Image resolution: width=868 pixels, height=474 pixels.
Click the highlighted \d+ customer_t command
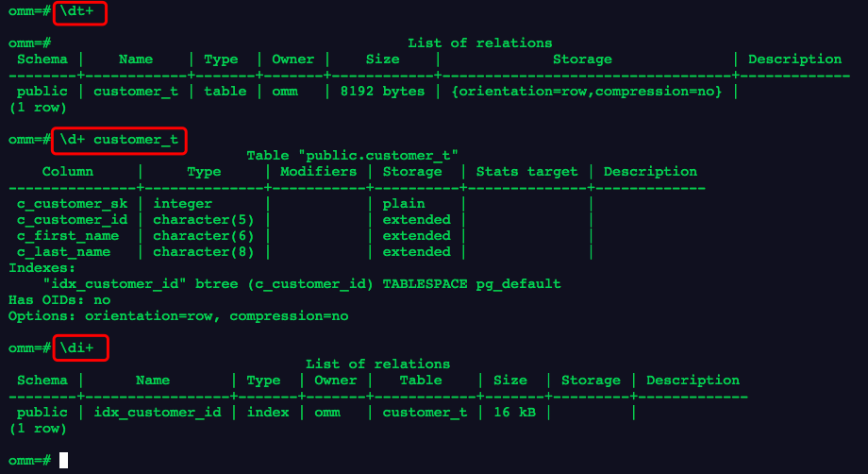[119, 141]
